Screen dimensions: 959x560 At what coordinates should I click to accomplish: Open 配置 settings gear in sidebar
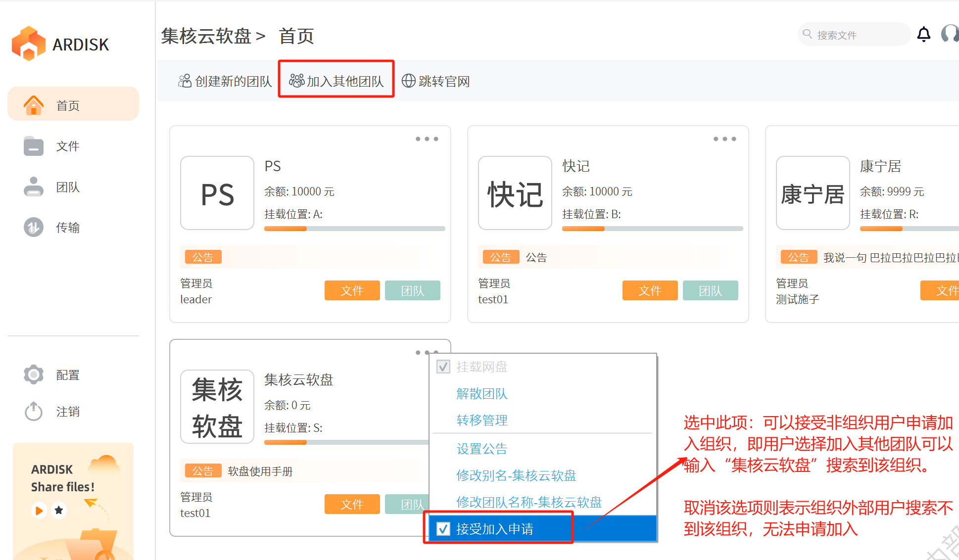34,374
